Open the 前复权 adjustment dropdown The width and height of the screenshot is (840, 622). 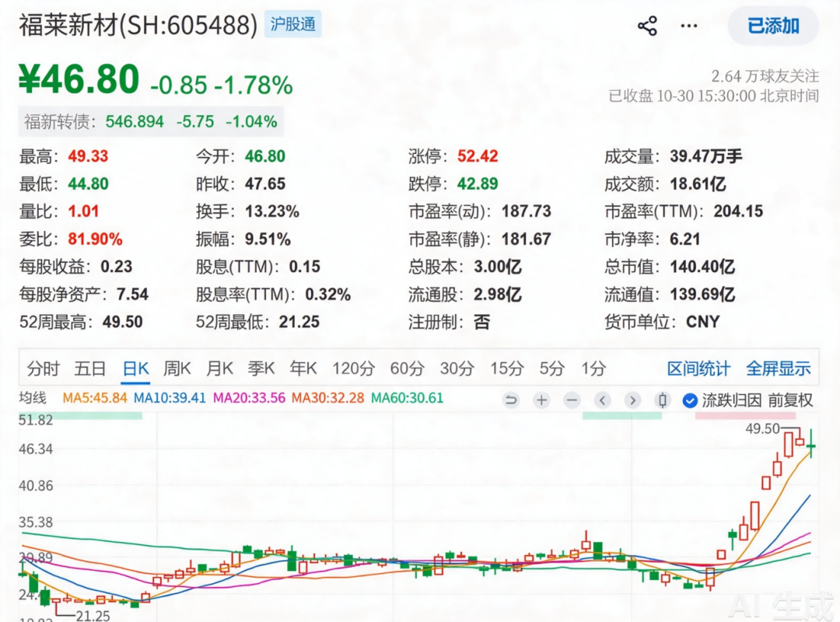pyautogui.click(x=791, y=400)
